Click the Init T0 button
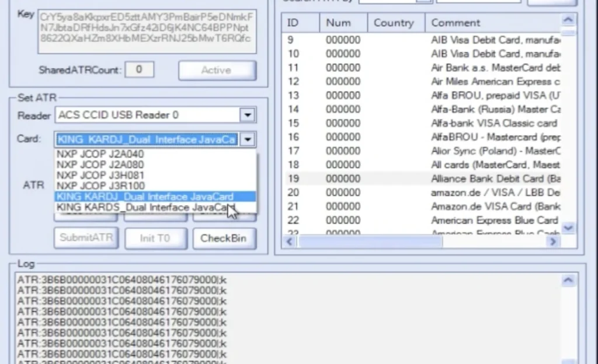This screenshot has height=364, width=598. (155, 239)
